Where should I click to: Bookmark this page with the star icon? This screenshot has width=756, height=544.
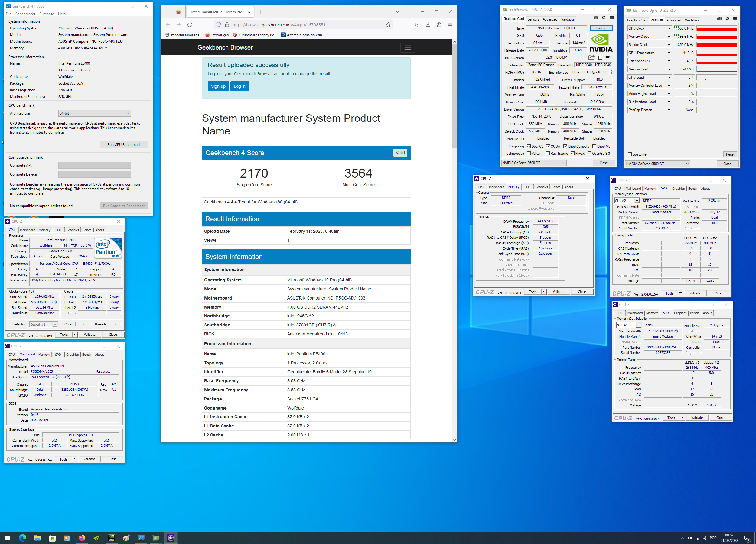click(388, 25)
